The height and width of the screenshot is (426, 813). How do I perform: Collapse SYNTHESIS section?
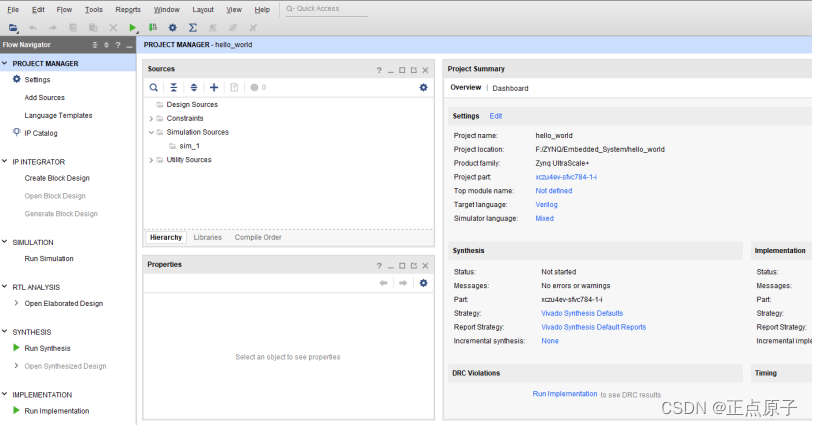[5, 332]
